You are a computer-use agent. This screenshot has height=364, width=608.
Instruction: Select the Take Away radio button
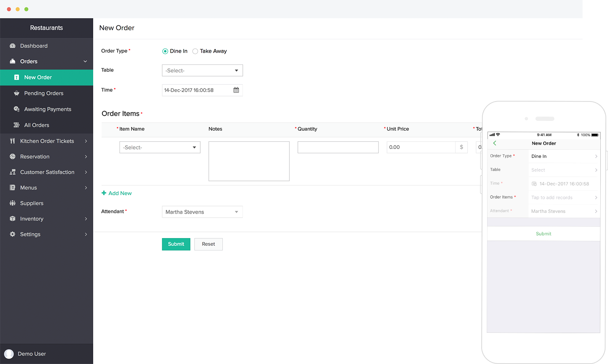[x=195, y=51]
